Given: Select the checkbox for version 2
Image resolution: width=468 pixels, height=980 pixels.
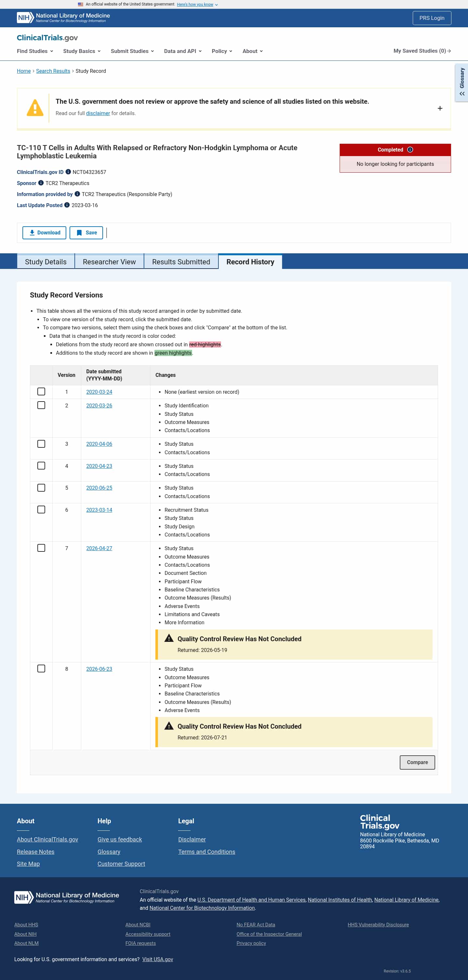Looking at the screenshot, I should (x=42, y=405).
